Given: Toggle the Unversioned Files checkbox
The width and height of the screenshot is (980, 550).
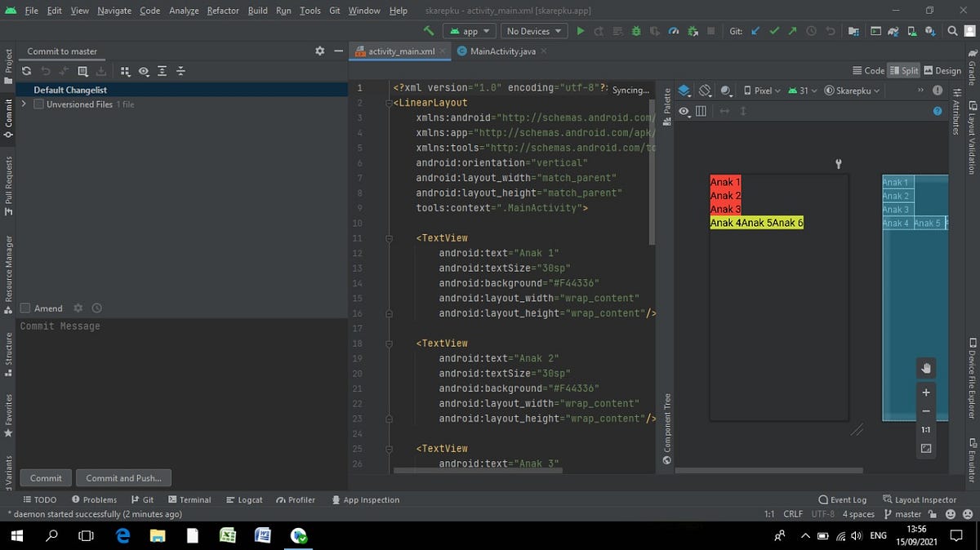Looking at the screenshot, I should (38, 104).
